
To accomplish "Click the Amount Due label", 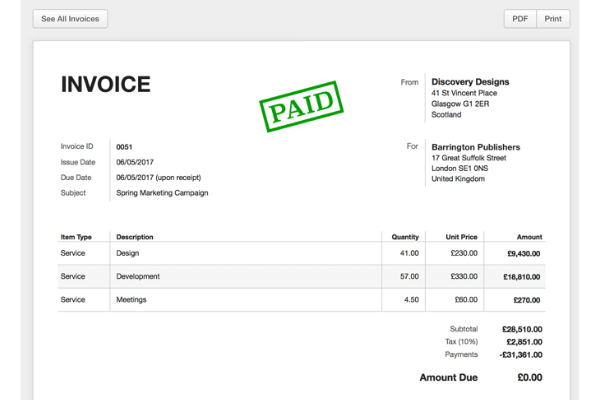I will 448,378.
